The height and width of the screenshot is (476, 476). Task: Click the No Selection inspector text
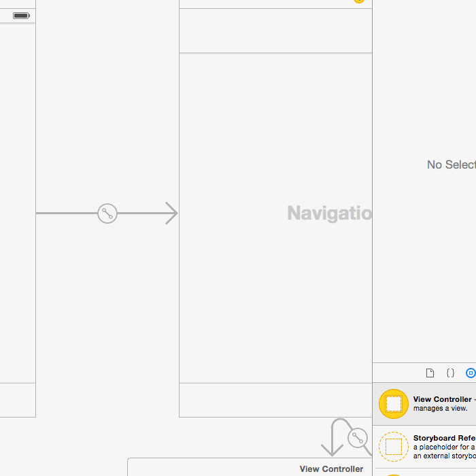(451, 165)
